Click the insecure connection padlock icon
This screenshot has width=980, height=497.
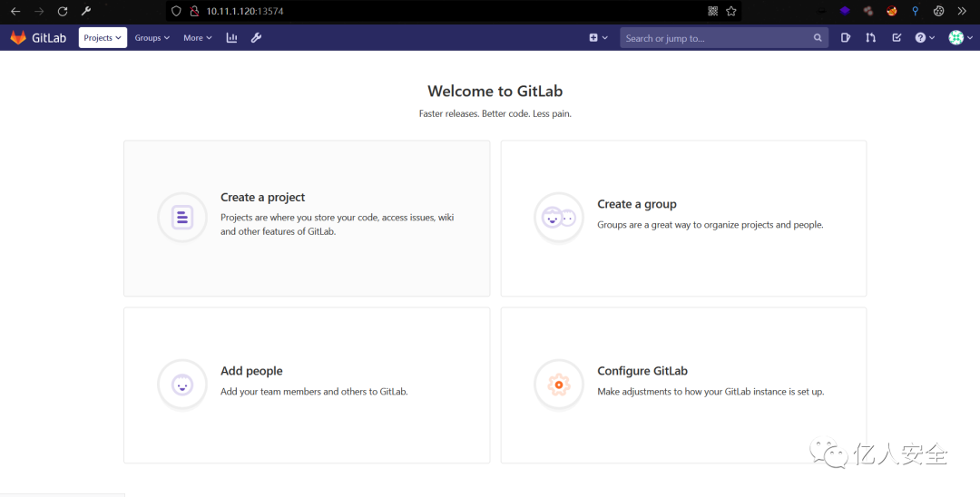194,11
